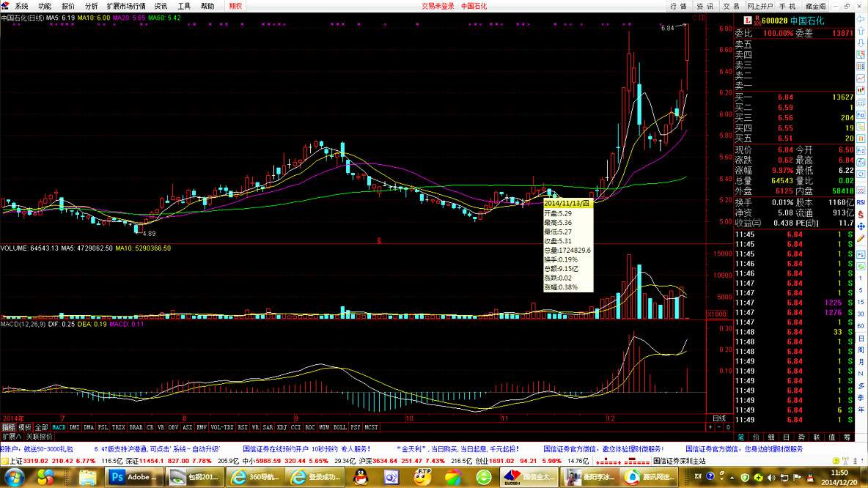This screenshot has width=868, height=488.
Task: Click the + zoom-in button below 日线
Action: 711,428
